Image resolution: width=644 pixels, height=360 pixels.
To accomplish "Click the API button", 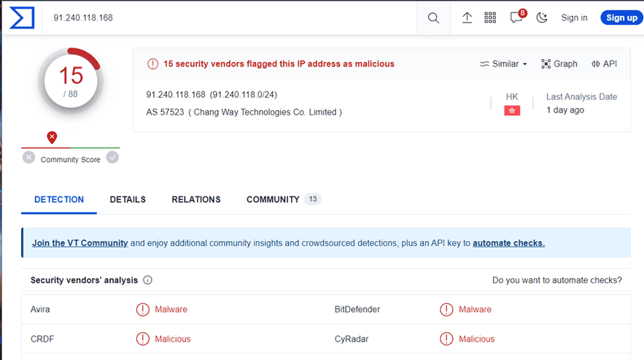I will click(604, 64).
